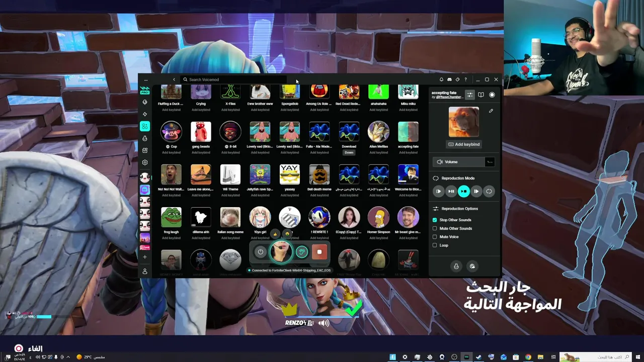Play the yaaaay sound
The width and height of the screenshot is (644, 362).
tap(290, 174)
